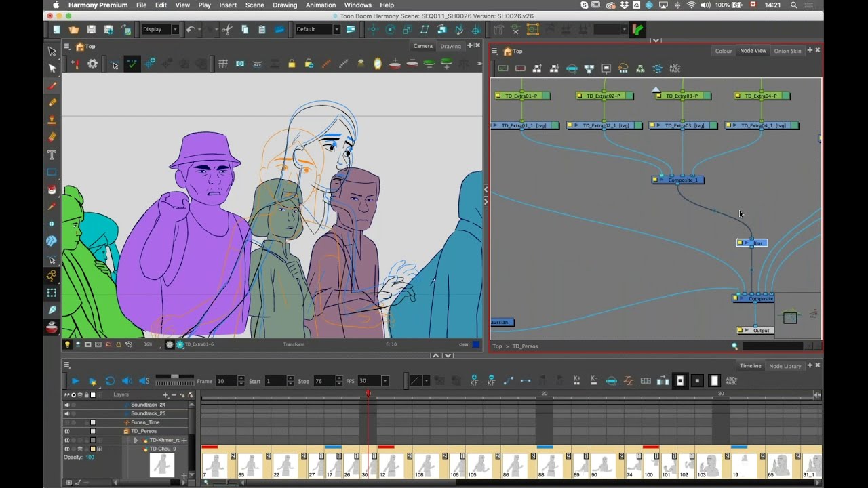
Task: Click the delete layer minus button in timeline
Action: click(174, 394)
